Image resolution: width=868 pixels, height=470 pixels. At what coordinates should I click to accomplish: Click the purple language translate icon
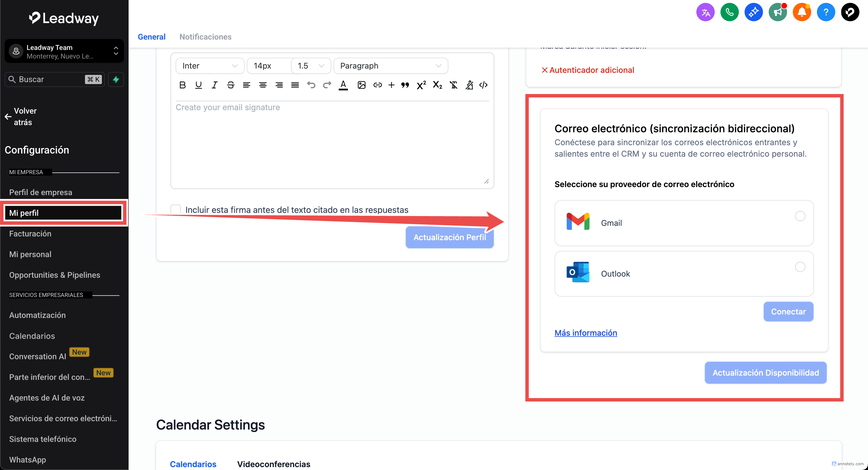click(705, 12)
